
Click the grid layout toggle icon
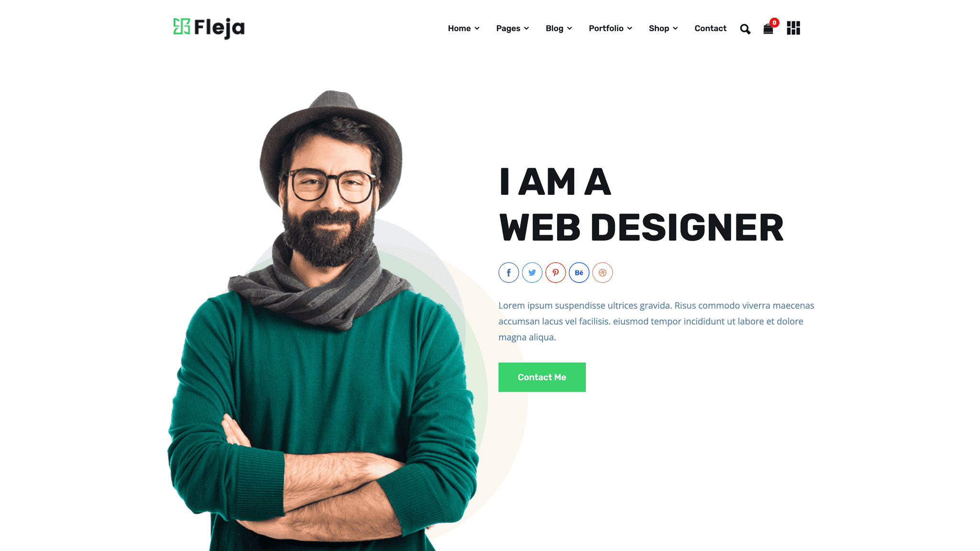(x=793, y=28)
